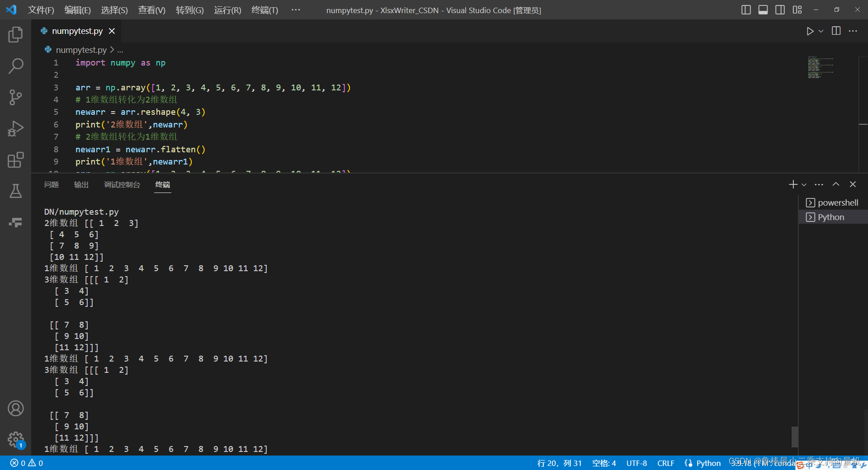Show more menu bar items
This screenshot has width=868, height=470.
click(296, 10)
